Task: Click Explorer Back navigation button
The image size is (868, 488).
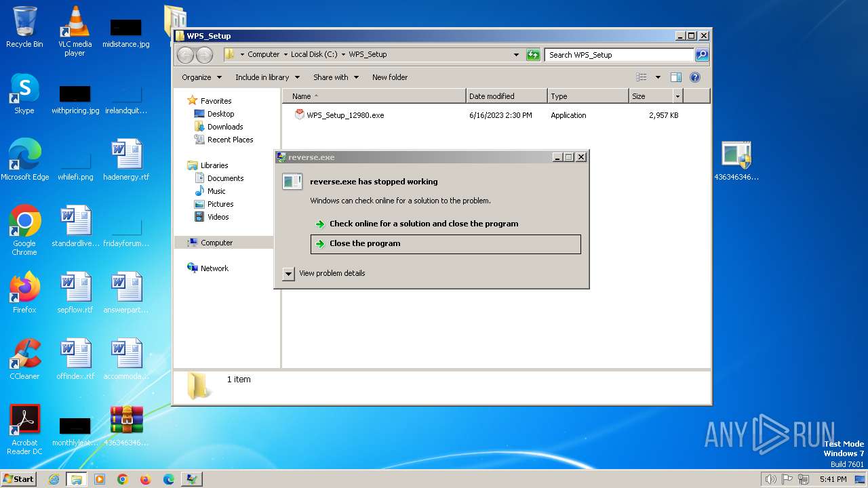Action: click(185, 55)
